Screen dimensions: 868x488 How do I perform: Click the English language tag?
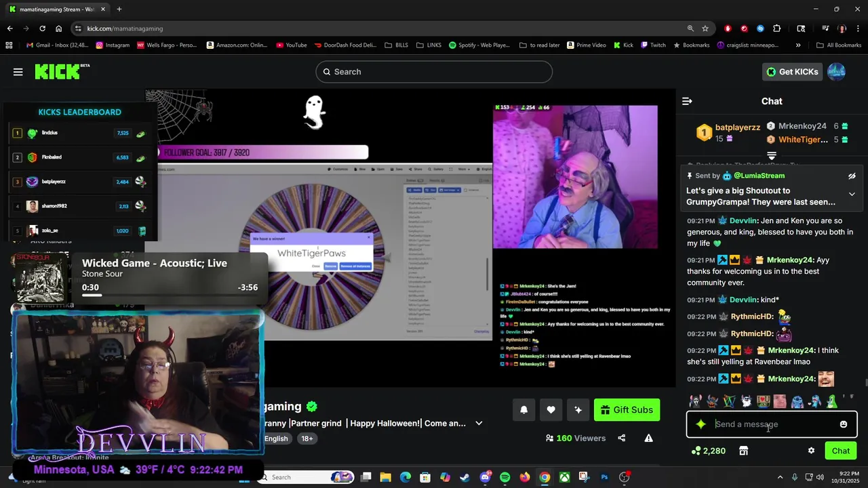(x=276, y=439)
